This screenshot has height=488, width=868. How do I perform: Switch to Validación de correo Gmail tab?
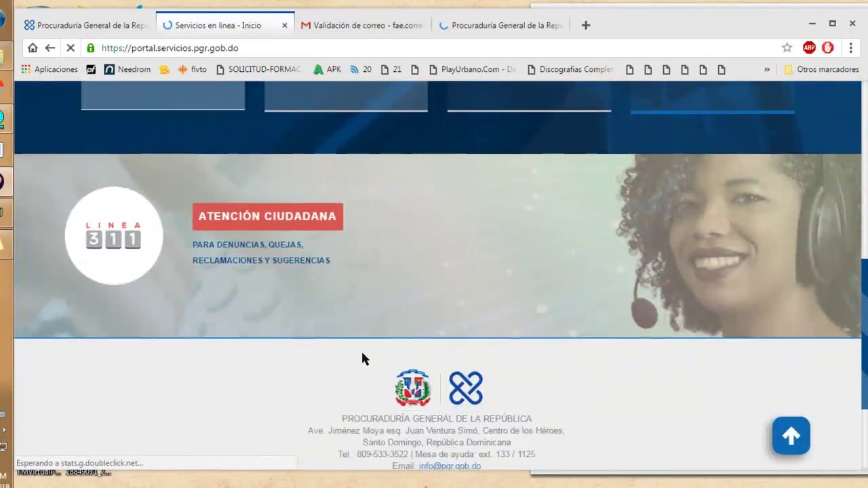(x=362, y=25)
